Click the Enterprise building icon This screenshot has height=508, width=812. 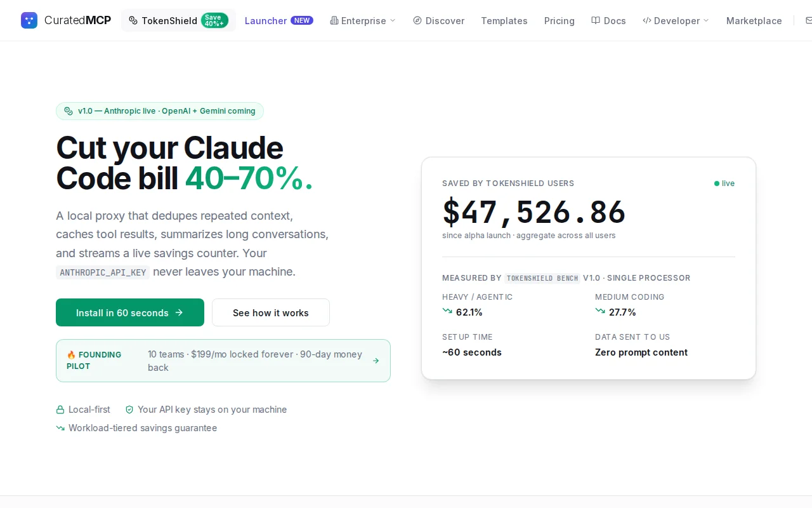[334, 20]
